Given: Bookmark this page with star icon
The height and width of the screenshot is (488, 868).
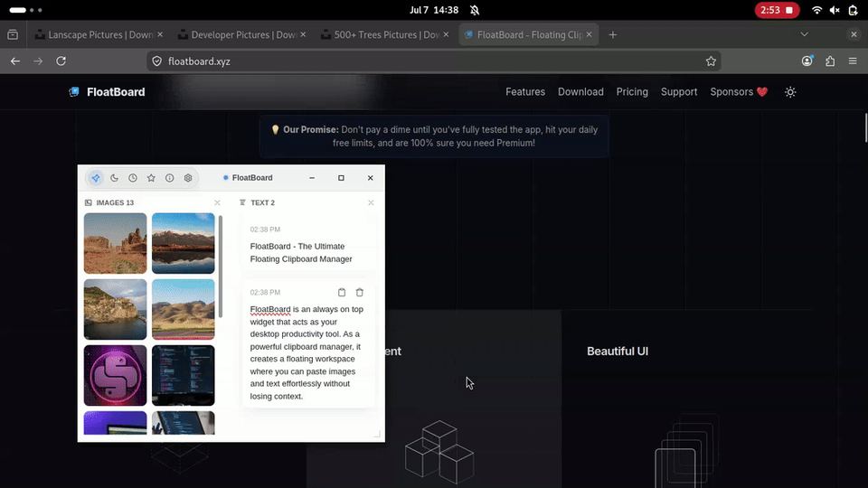Looking at the screenshot, I should tap(711, 61).
